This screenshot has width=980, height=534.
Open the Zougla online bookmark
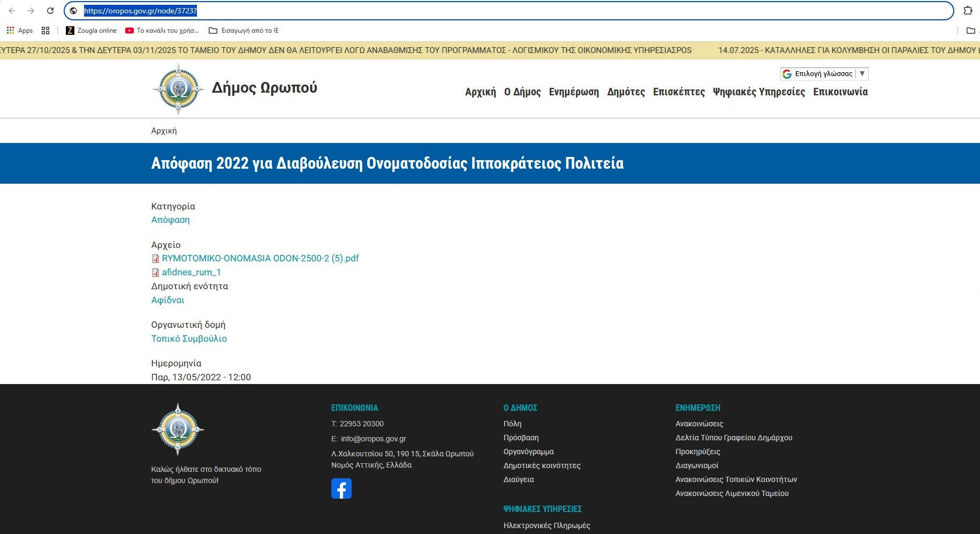[x=91, y=31]
